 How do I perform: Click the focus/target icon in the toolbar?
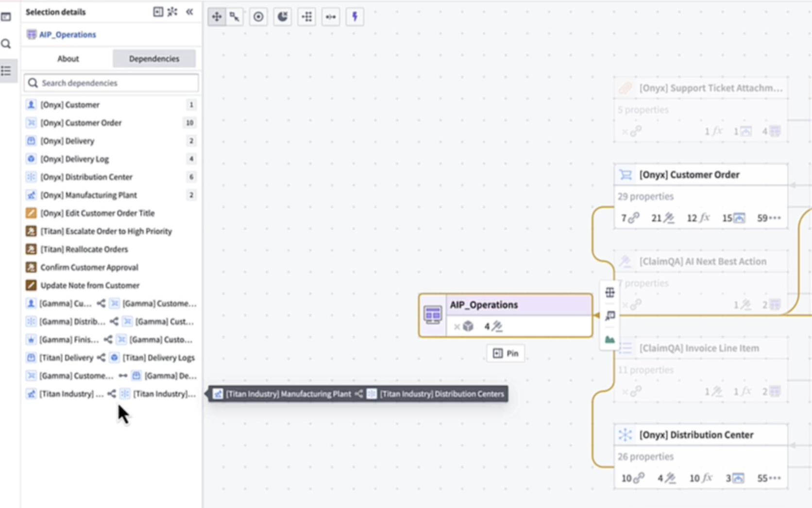pos(258,17)
